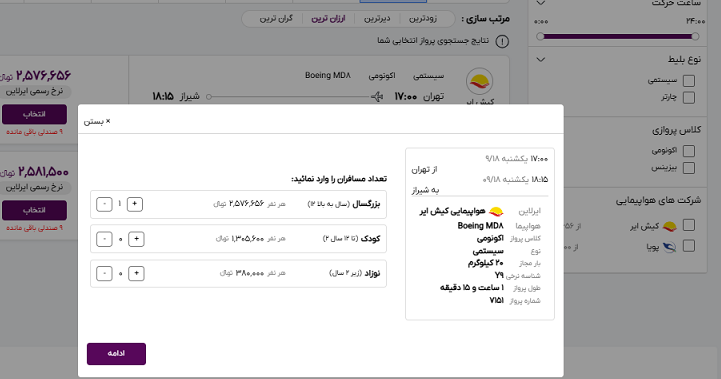Image resolution: width=721 pixels, height=379 pixels.
Task: Decrease adult passenger count with minus button
Action: click(104, 204)
